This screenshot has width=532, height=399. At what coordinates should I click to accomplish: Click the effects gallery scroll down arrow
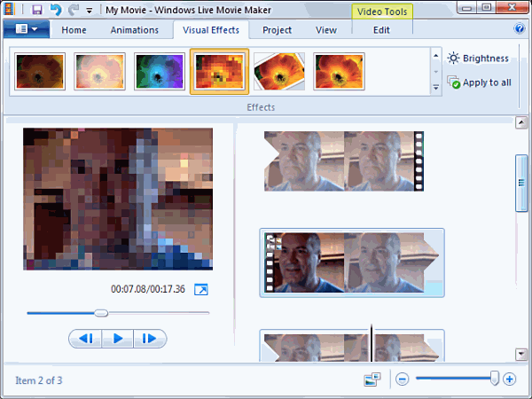tap(436, 72)
